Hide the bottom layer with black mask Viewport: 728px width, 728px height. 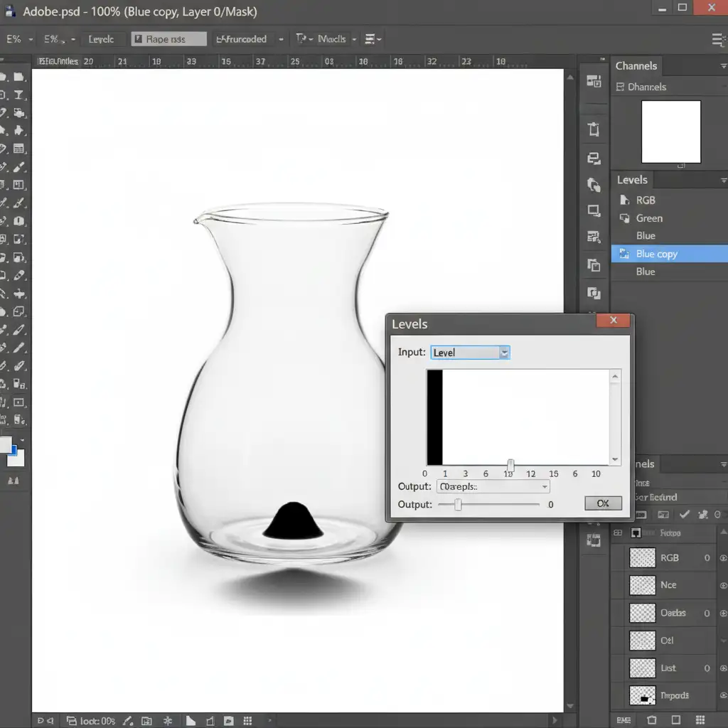[723, 695]
